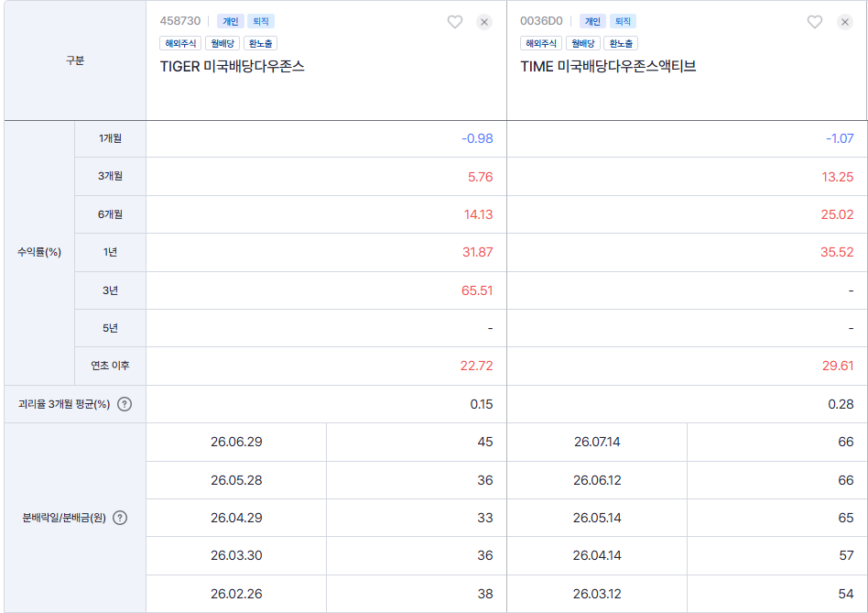Viewport: 868px width, 613px height.
Task: Click TIGER 괴리율 value 0.15
Action: coord(482,404)
